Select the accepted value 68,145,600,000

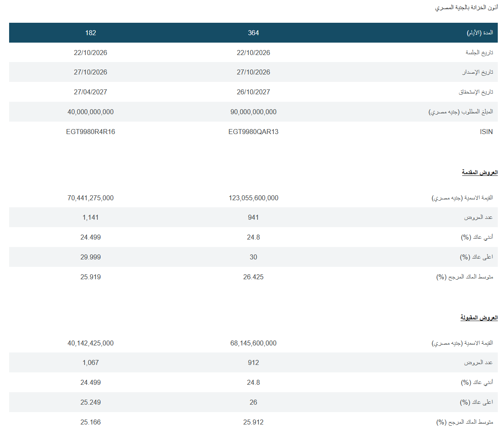tap(253, 343)
